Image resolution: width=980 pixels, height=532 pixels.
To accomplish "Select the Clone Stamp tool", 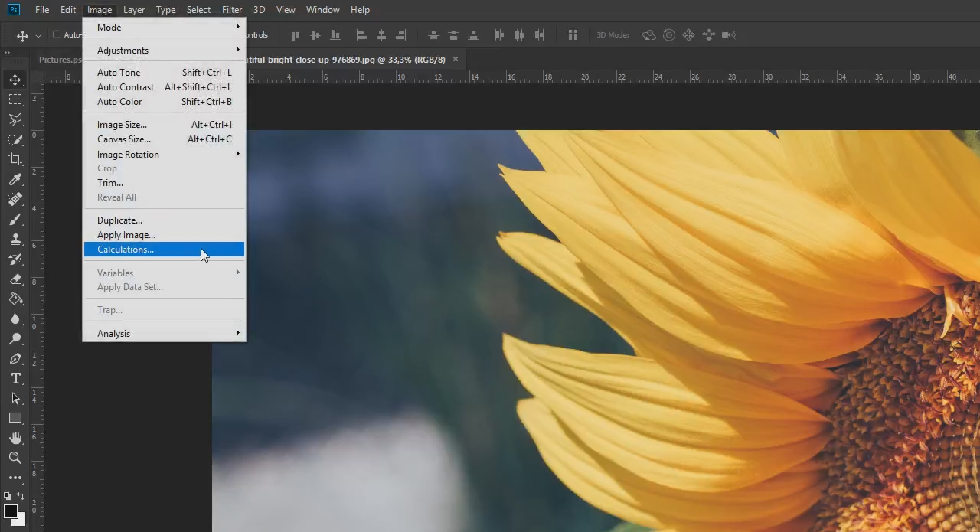I will pyautogui.click(x=15, y=239).
